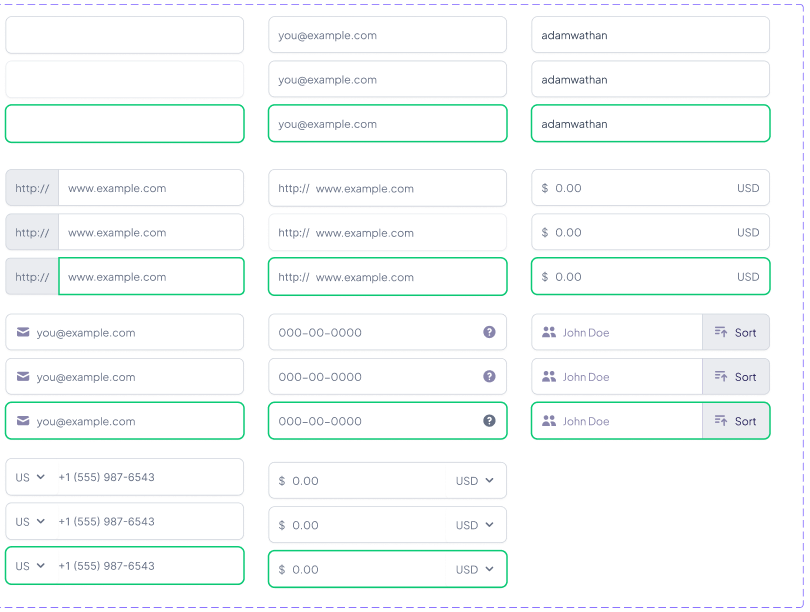The image size is (810, 612).
Task: Click the help question-mark icon in the green-outlined 000-00-0000 field
Action: 489,421
